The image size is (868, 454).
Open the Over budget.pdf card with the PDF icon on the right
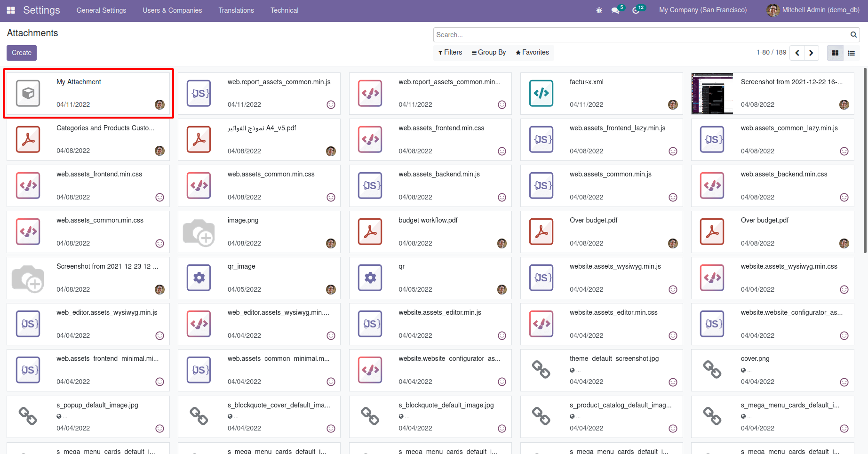coord(772,231)
